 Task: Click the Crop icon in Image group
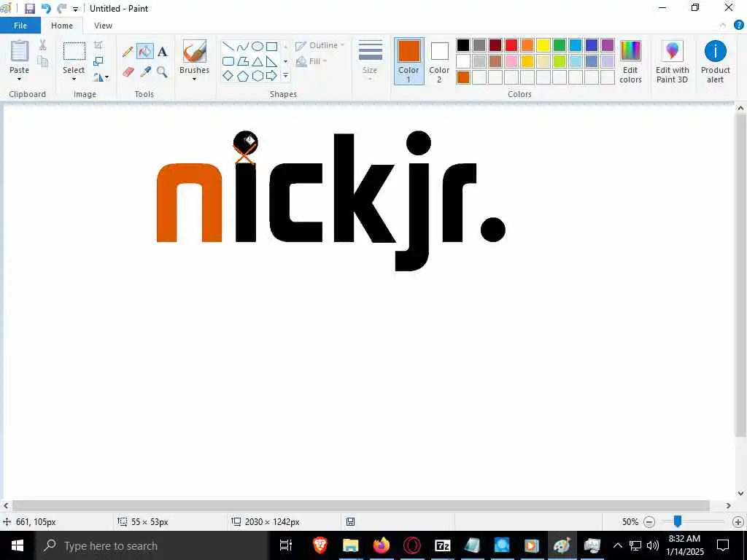pos(98,45)
